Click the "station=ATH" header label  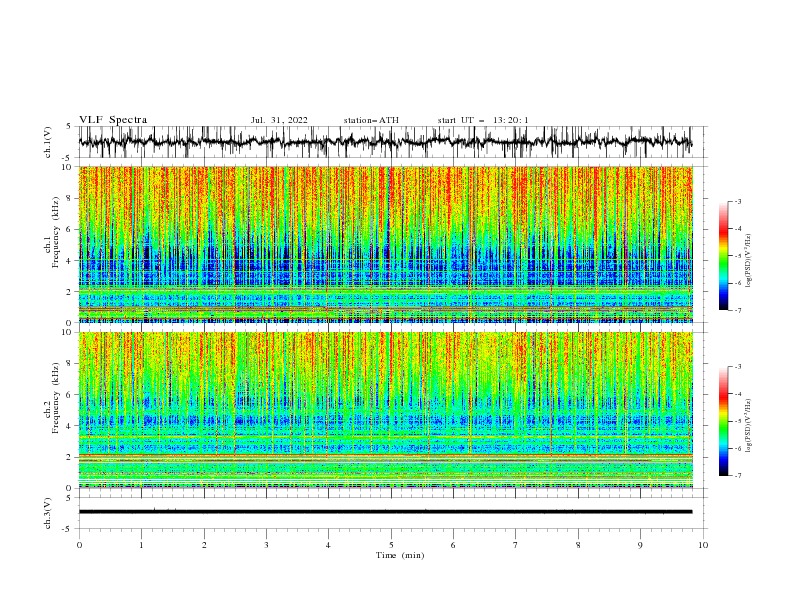[371, 120]
